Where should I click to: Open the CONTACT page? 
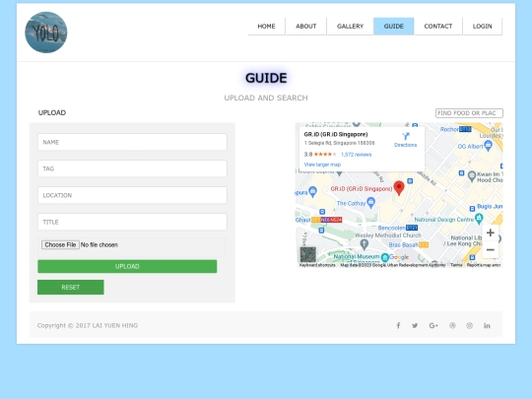[x=438, y=27]
